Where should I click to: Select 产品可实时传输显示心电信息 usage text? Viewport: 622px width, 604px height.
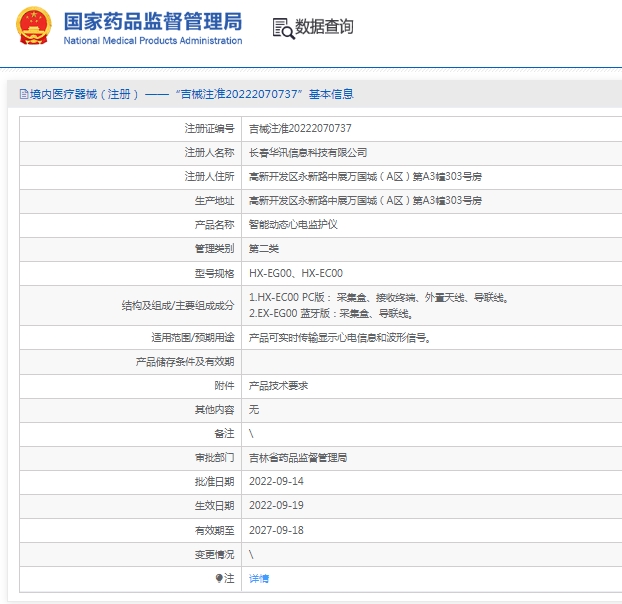click(x=340, y=338)
